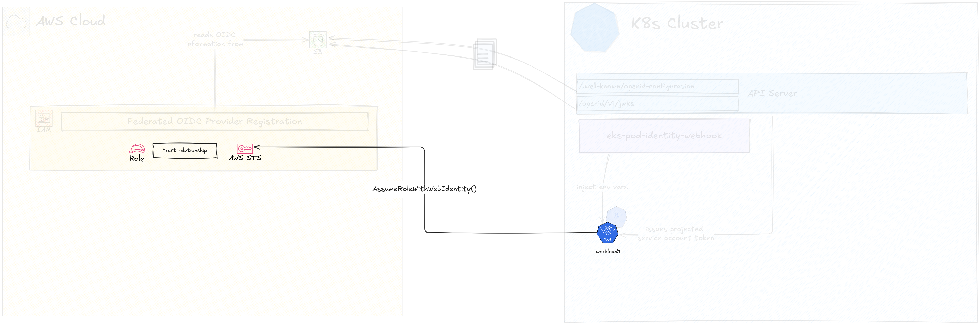The height and width of the screenshot is (325, 980).
Task: Select the AWS STS key icon
Action: (245, 148)
